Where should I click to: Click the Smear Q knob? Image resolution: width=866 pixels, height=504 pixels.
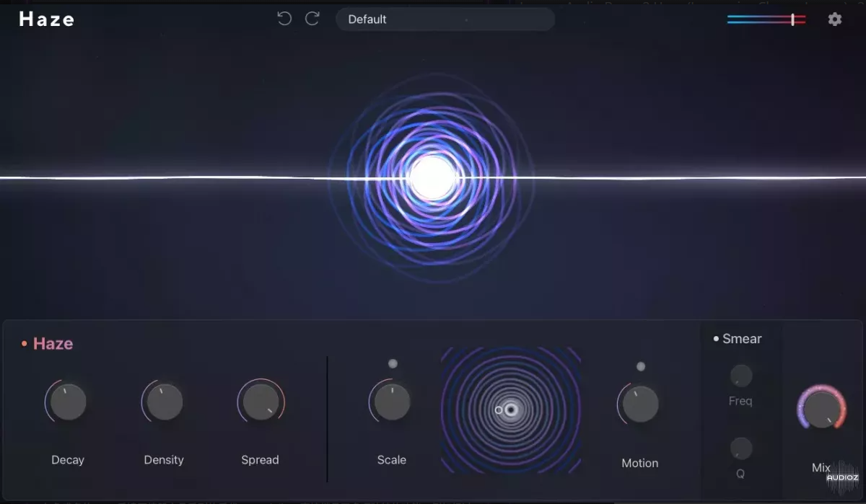(x=741, y=448)
